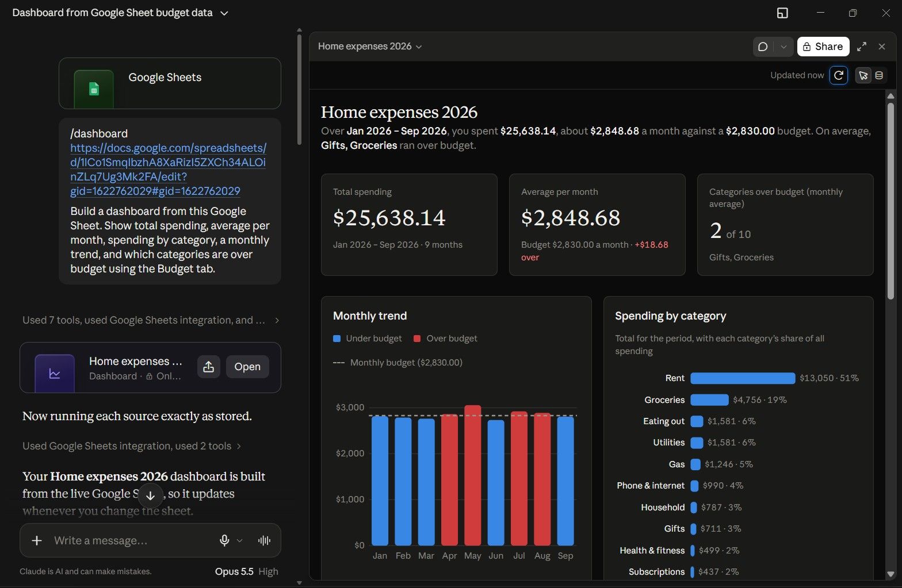Click the Groceries bar in Spending by category
902x588 pixels.
pos(709,400)
